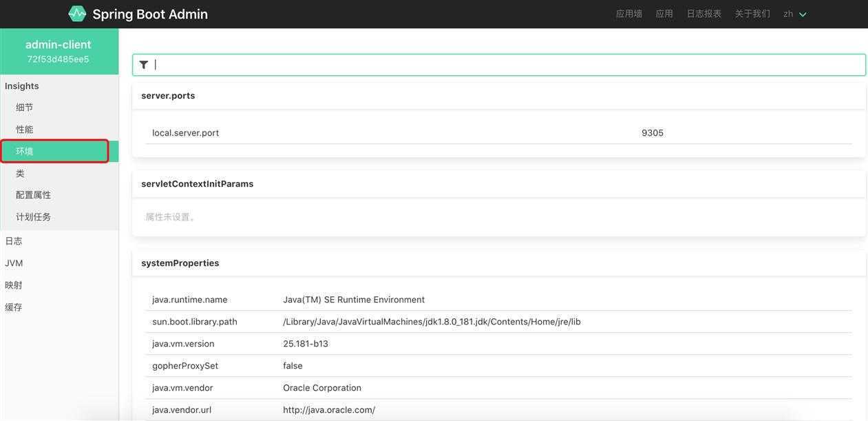
Task: Click the Spring Boot Admin hexagon logo
Action: point(77,14)
